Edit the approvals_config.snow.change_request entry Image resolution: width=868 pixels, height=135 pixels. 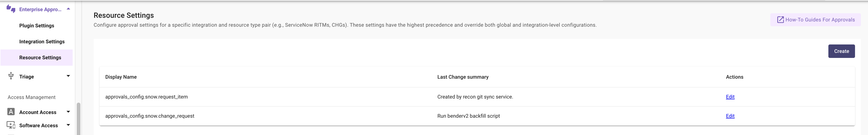[730, 116]
